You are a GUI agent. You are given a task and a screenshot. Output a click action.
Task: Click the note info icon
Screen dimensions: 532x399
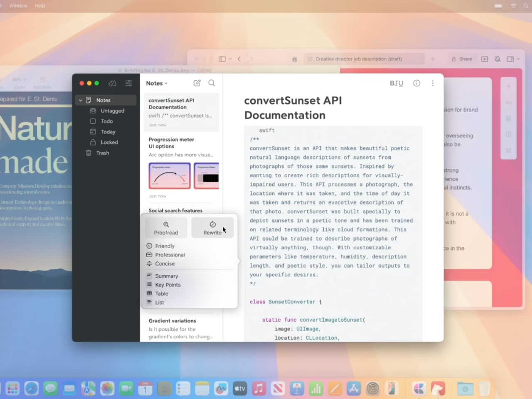(416, 83)
